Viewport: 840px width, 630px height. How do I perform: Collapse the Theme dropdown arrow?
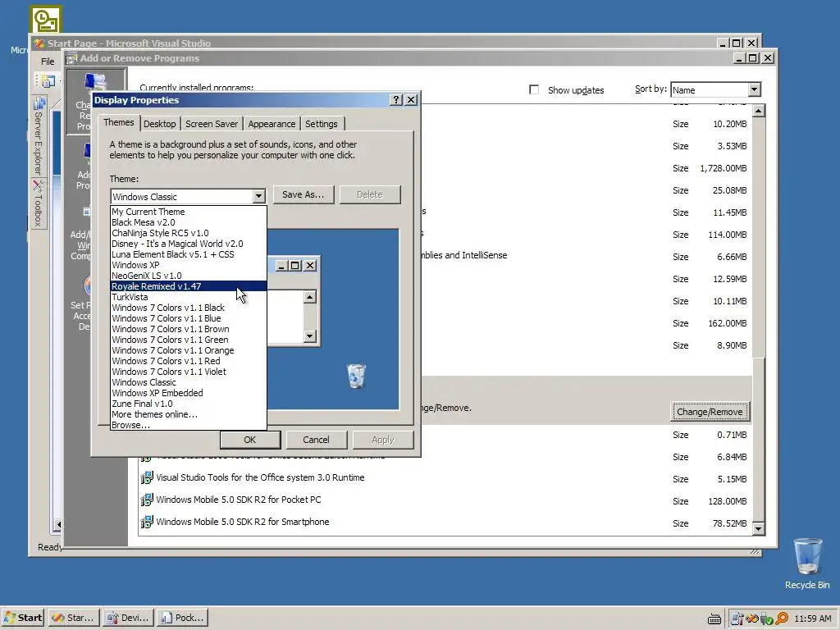pyautogui.click(x=258, y=196)
